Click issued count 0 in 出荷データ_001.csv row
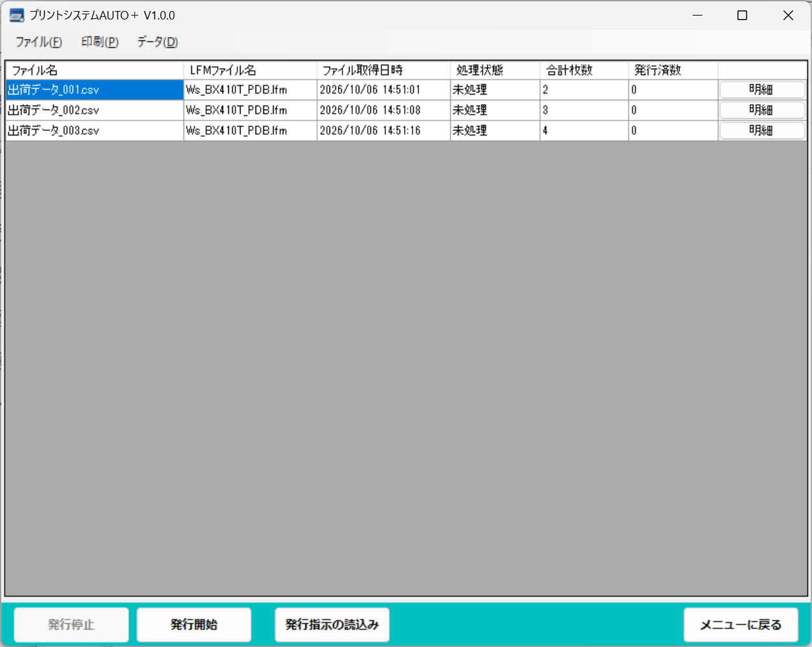Screen dimensions: 812x647 (x=673, y=90)
